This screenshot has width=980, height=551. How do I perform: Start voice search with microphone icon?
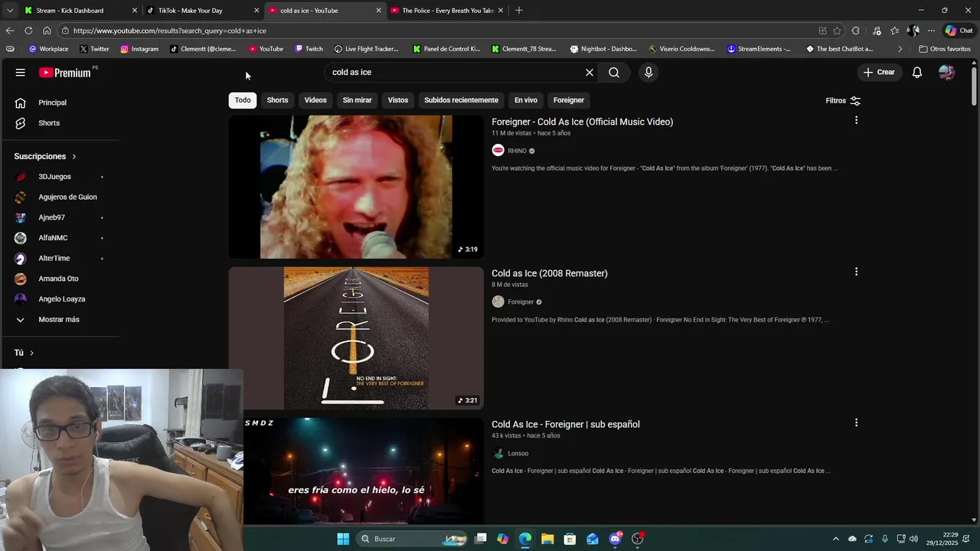tap(648, 73)
